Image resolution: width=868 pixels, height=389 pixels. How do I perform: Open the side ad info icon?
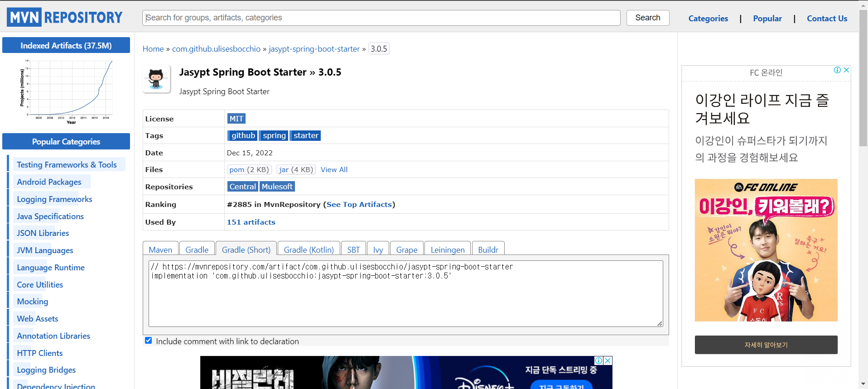tap(837, 70)
